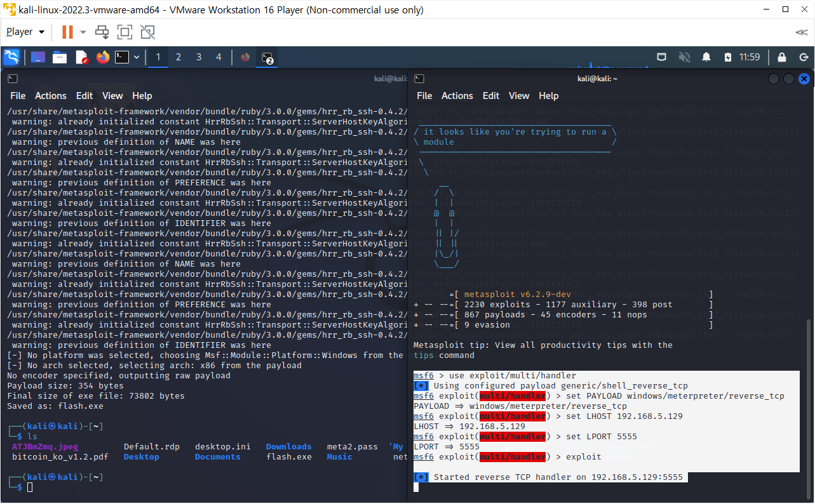815x504 pixels.
Task: Check the battery power tray icon
Action: (728, 57)
